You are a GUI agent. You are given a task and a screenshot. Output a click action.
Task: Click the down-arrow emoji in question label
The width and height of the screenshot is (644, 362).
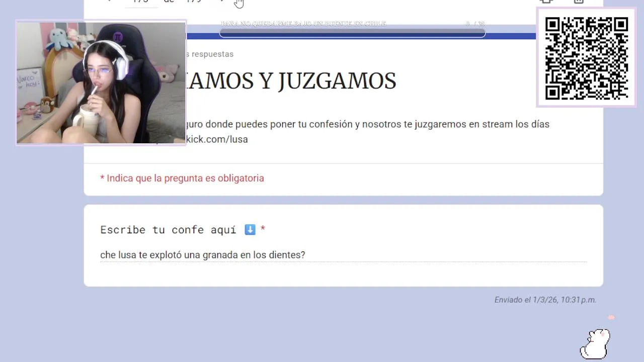250,230
